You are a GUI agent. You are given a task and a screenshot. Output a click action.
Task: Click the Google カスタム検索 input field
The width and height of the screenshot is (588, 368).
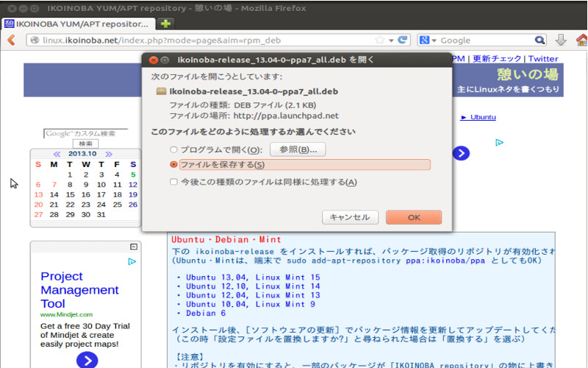85,133
